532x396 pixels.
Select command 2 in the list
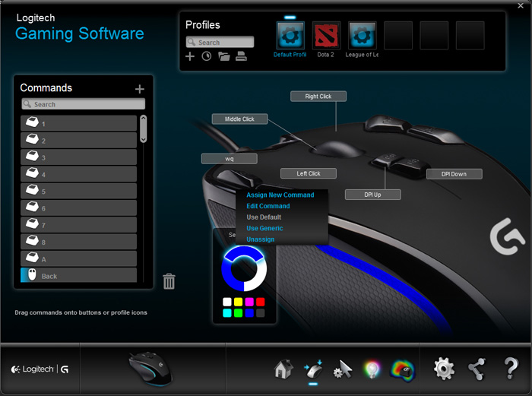pos(79,140)
